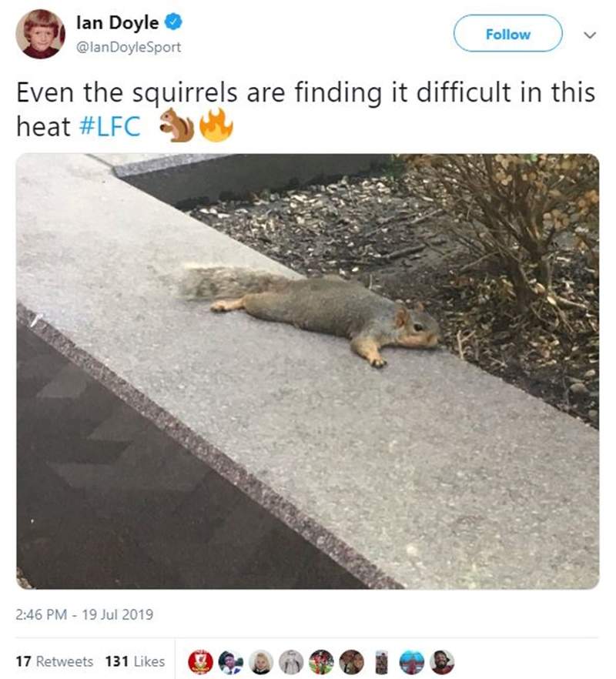Open the grey sketch liker avatar
The height and width of the screenshot is (679, 616).
tap(291, 662)
